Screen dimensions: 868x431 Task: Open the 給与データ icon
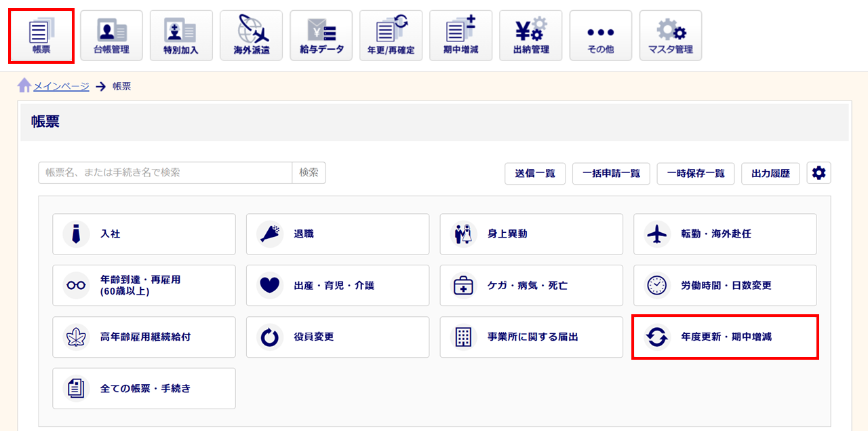(x=321, y=36)
